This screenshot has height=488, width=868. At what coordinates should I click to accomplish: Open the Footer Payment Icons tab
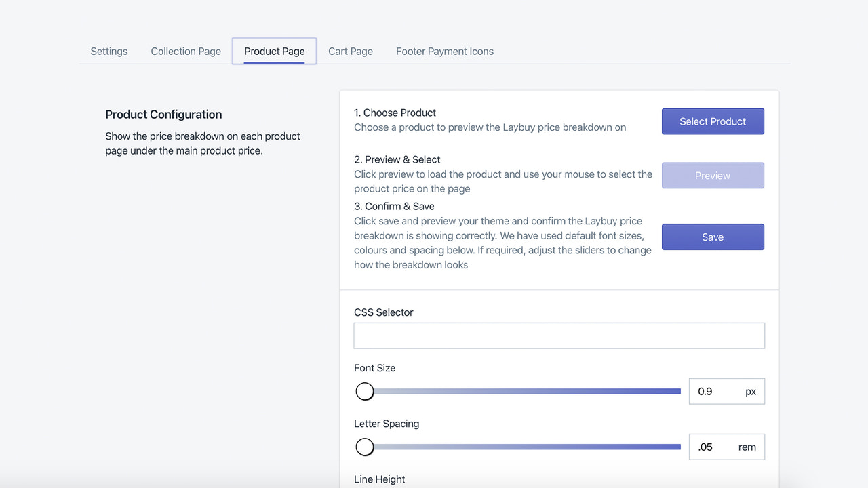click(444, 51)
